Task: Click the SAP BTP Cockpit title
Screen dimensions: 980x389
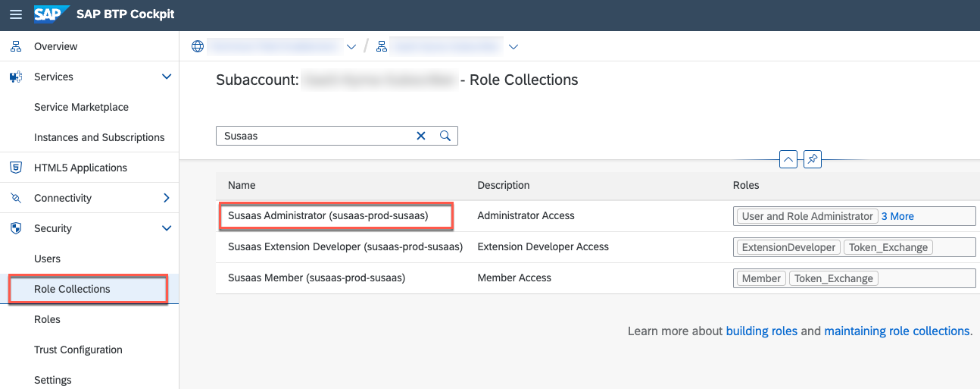Action: (x=125, y=15)
